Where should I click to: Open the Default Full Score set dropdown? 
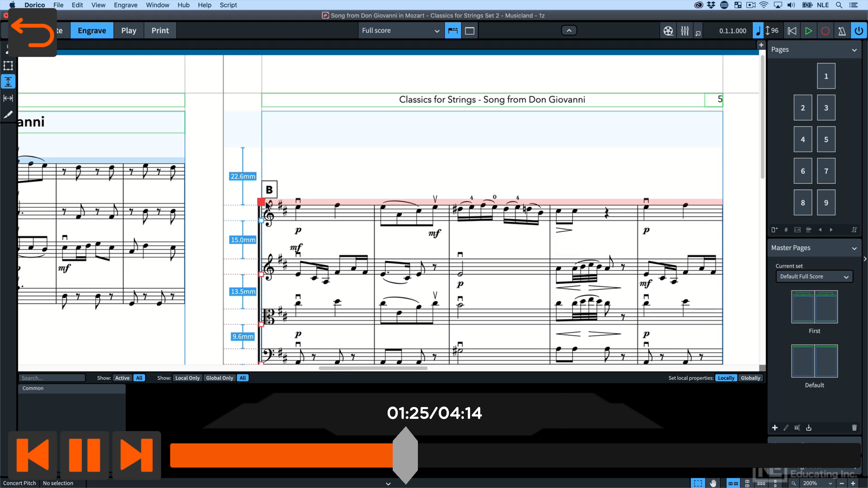[814, 277]
